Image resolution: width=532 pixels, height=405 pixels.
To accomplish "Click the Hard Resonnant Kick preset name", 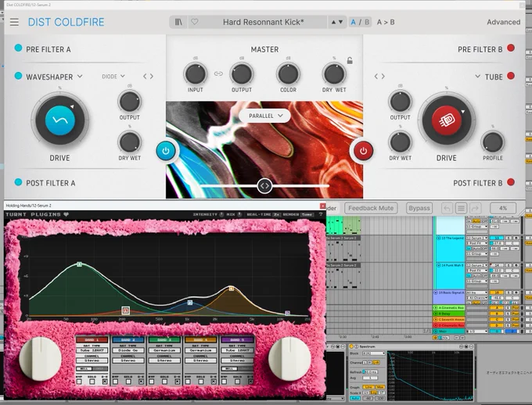I will pos(264,23).
